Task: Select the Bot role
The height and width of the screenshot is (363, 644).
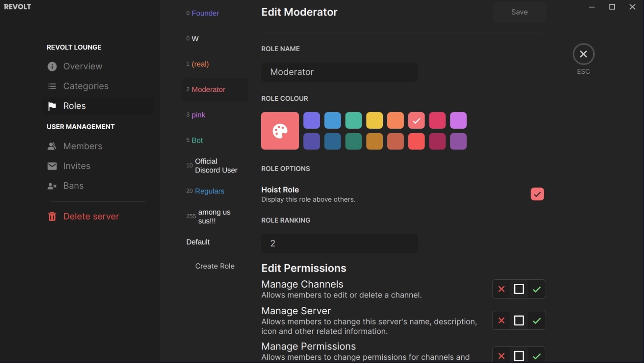Action: [215, 140]
